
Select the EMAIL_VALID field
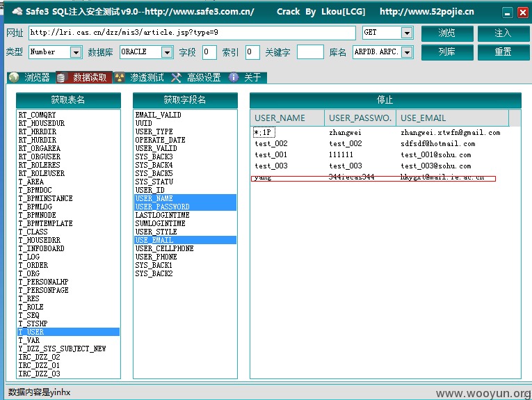(x=185, y=115)
